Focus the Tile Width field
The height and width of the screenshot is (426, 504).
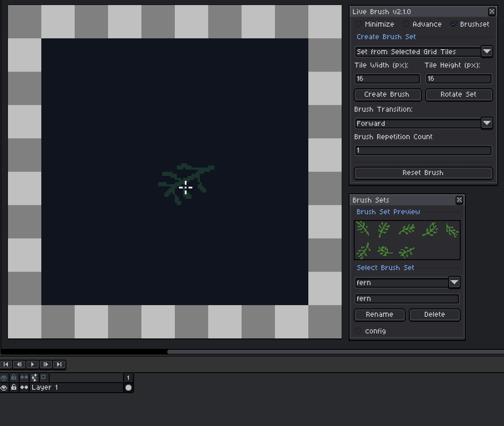tap(387, 79)
